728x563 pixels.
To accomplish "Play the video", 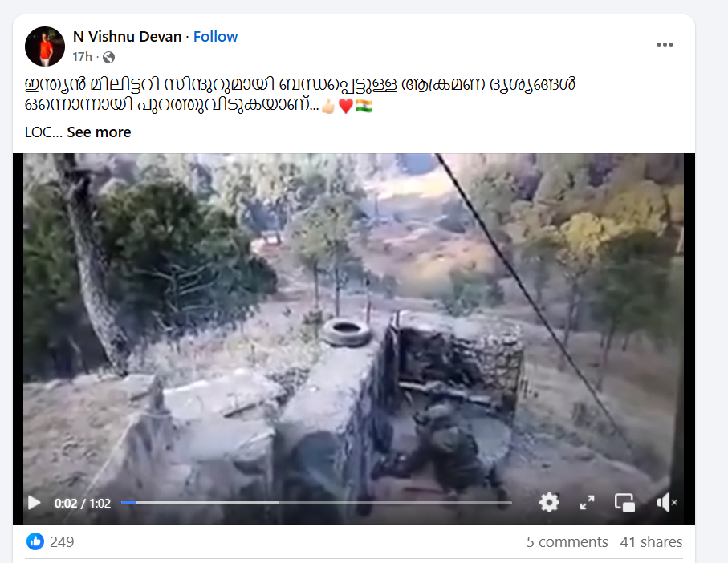I will (34, 503).
